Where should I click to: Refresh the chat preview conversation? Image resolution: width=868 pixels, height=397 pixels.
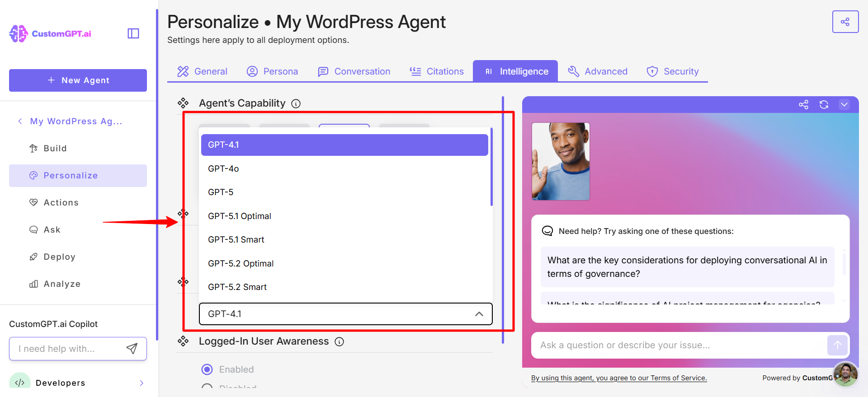coord(824,105)
